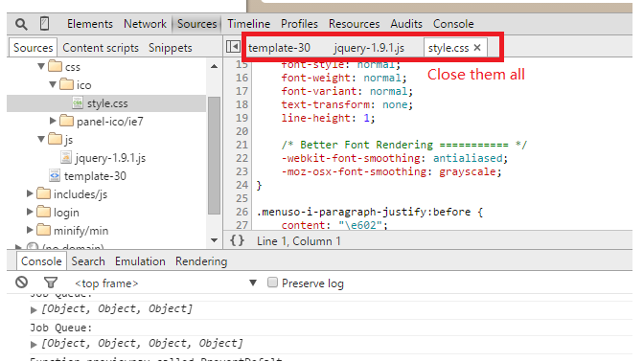The width and height of the screenshot is (644, 362).
Task: Open the Console panel in top toolbar
Action: [x=453, y=24]
